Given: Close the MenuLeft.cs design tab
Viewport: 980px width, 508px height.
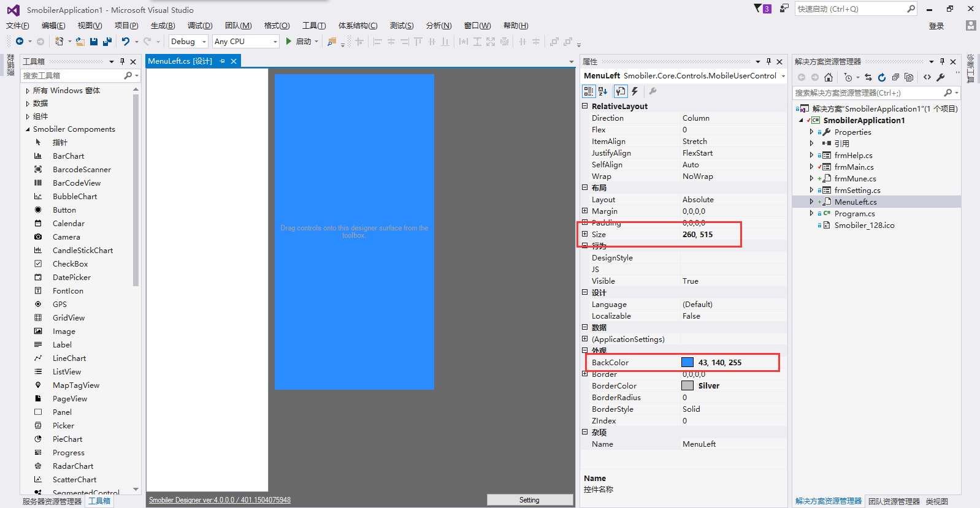Looking at the screenshot, I should pyautogui.click(x=234, y=61).
